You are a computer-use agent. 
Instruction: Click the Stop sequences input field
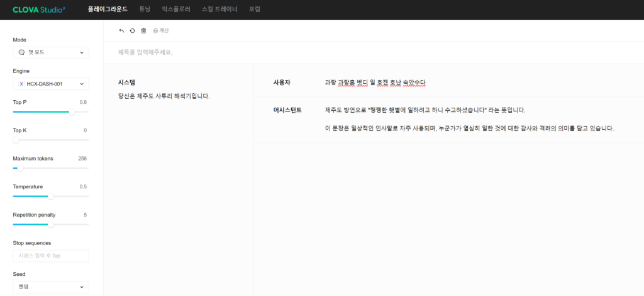[50, 256]
